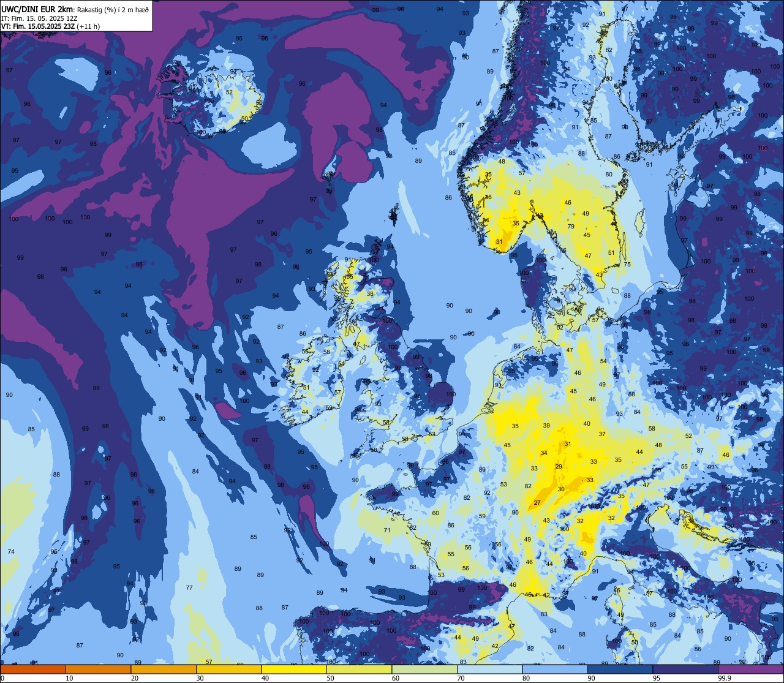Screen dimensions: 784x683
Task: Click the humidity value '74' at the left edge
Action: pyautogui.click(x=11, y=552)
